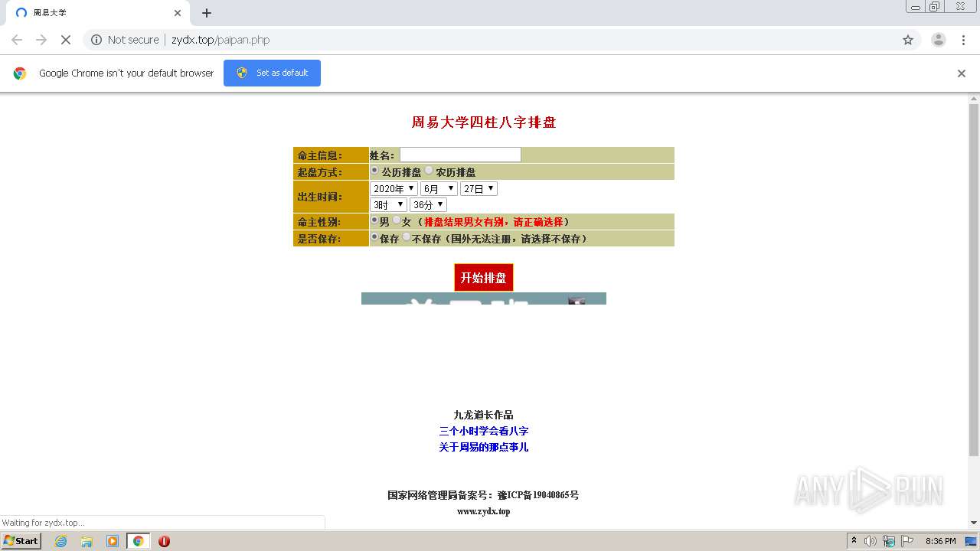The image size is (980, 551).
Task: Click the www.zydx.top footer text
Action: pos(484,511)
